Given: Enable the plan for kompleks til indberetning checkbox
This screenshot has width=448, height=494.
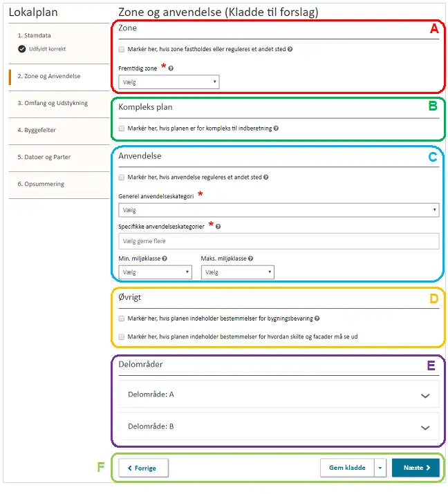Looking at the screenshot, I should [x=122, y=129].
